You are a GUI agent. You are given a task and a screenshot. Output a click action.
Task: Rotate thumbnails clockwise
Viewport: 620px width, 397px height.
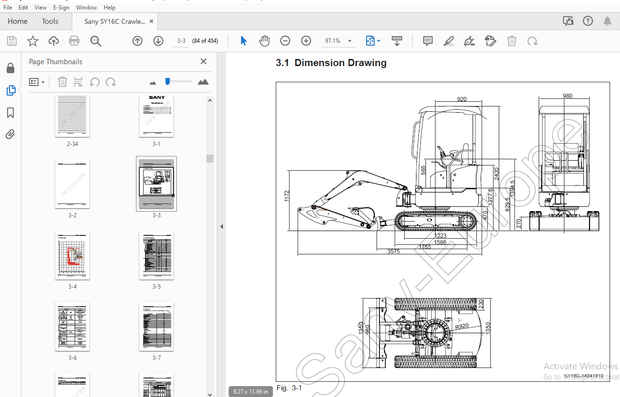111,82
